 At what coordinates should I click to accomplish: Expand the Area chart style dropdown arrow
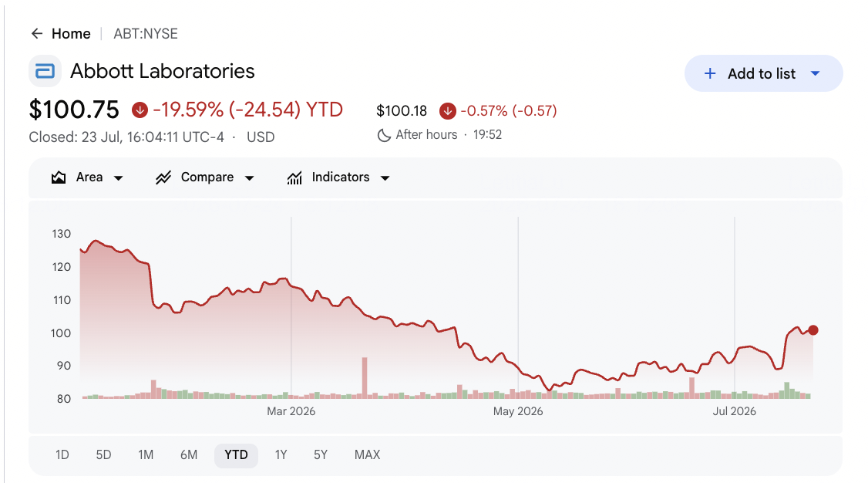(x=118, y=177)
